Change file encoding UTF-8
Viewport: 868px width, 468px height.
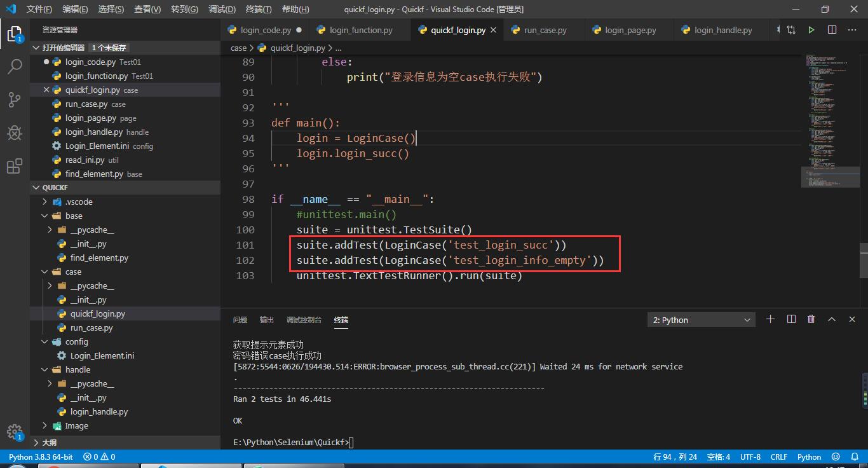click(750, 457)
